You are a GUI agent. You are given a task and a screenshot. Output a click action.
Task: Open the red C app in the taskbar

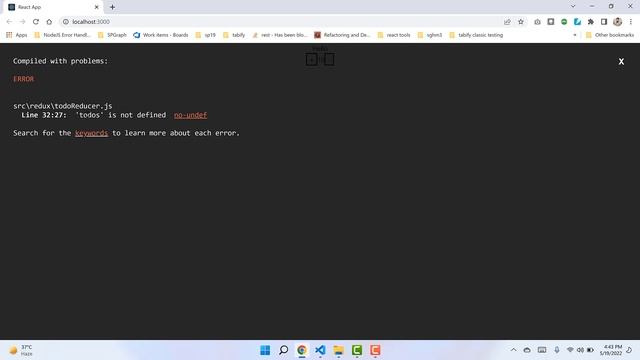coord(375,350)
